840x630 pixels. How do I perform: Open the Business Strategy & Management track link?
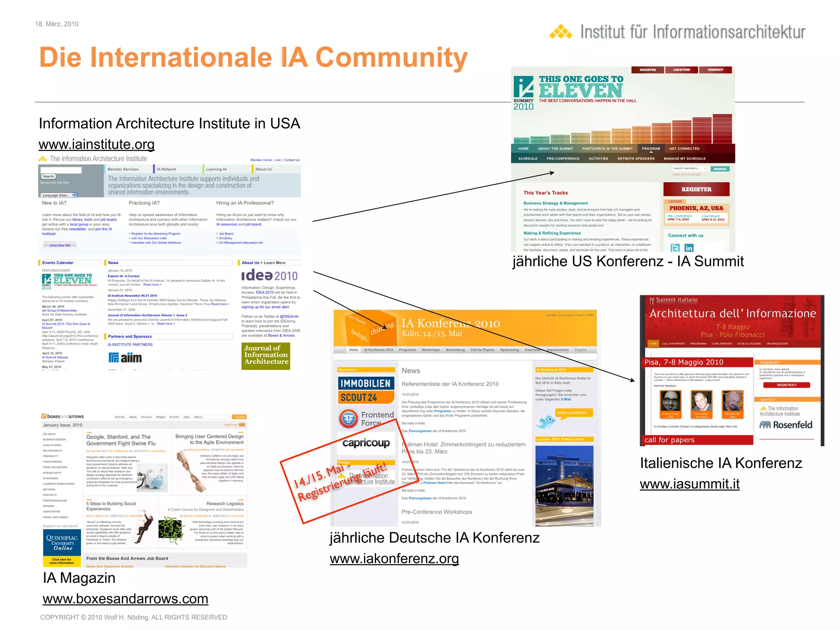[555, 203]
